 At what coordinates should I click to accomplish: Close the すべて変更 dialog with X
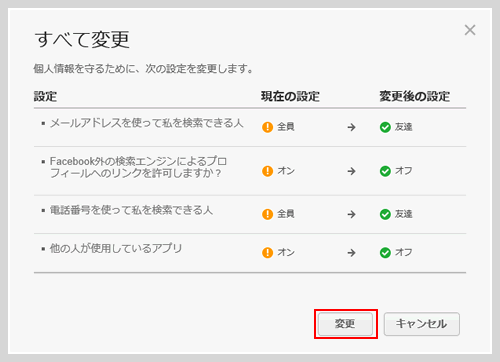470,30
